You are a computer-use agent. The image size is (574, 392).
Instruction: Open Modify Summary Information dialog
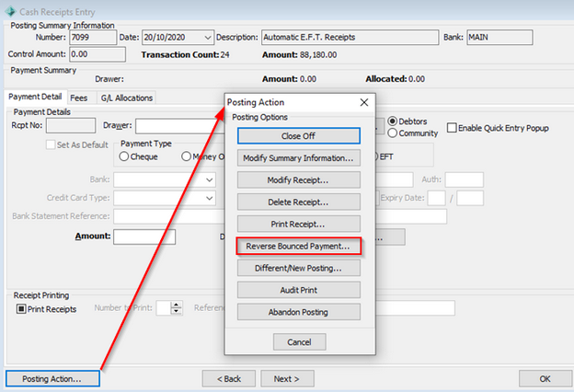tap(299, 157)
